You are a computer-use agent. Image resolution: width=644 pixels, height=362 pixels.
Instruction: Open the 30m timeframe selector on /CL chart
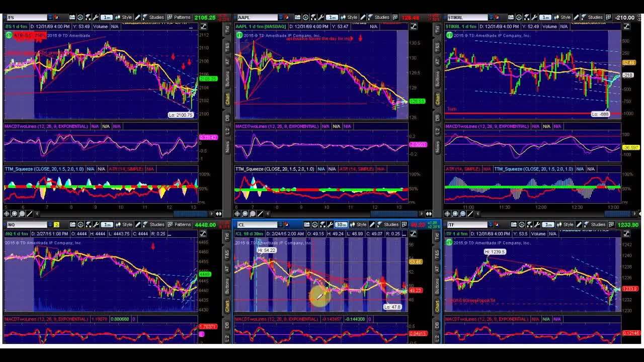coord(341,225)
